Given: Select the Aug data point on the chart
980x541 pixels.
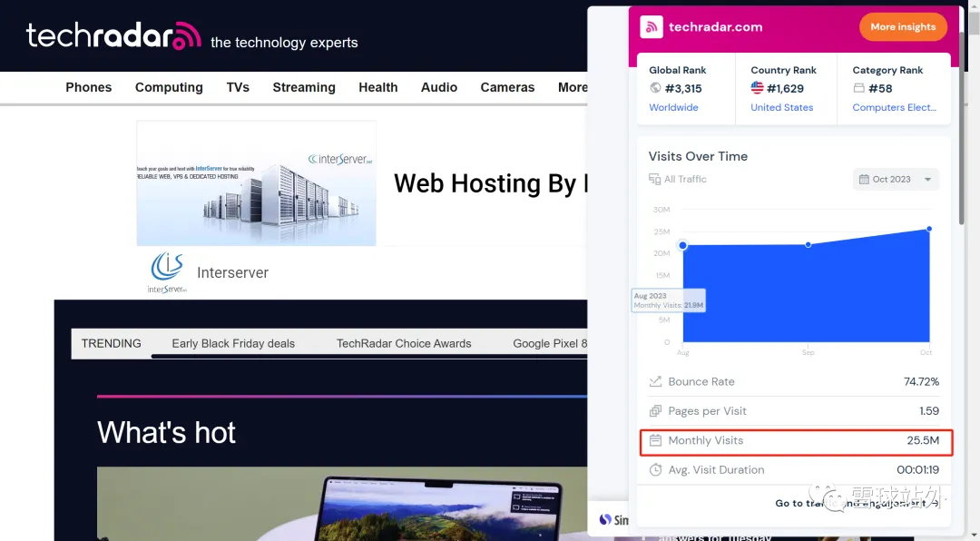Looking at the screenshot, I should click(683, 245).
